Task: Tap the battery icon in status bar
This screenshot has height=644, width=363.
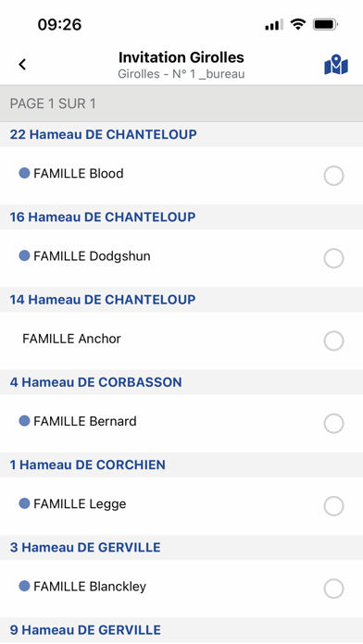Action: pos(325,25)
